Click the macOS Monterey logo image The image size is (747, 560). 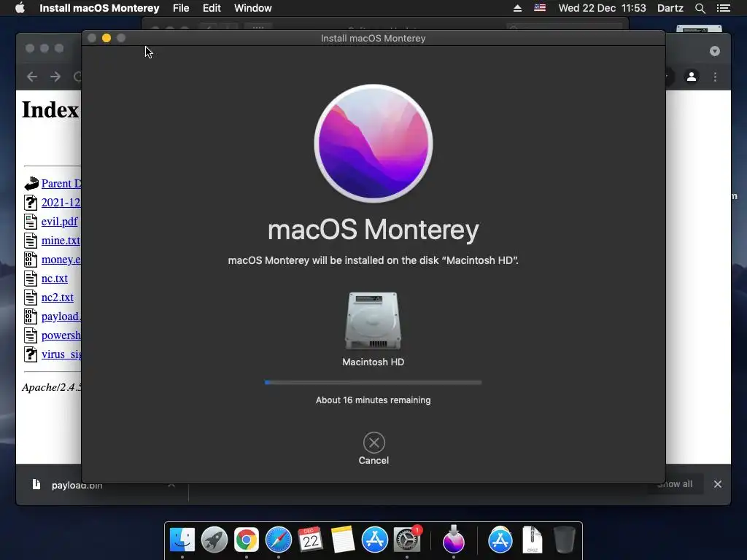tap(373, 144)
